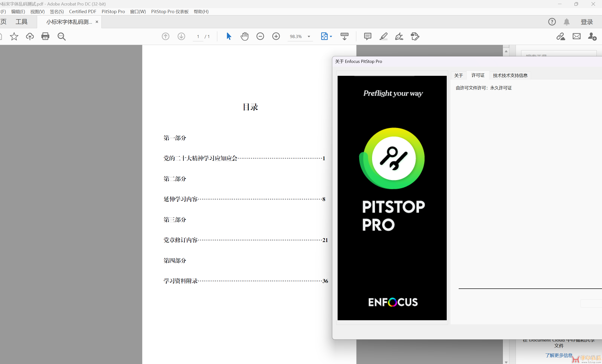The width and height of the screenshot is (602, 364).
Task: Click 党的二十大精神学习应知应会 entry
Action: [244, 158]
